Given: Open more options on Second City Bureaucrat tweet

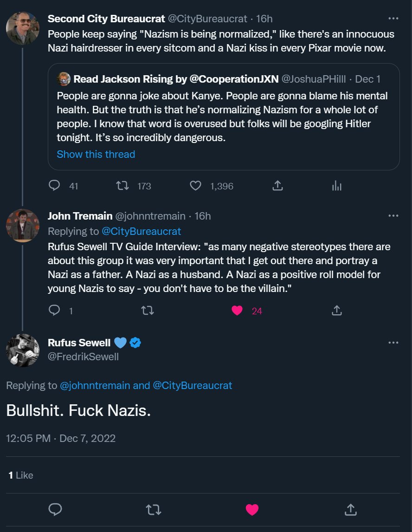Looking at the screenshot, I should tap(393, 19).
